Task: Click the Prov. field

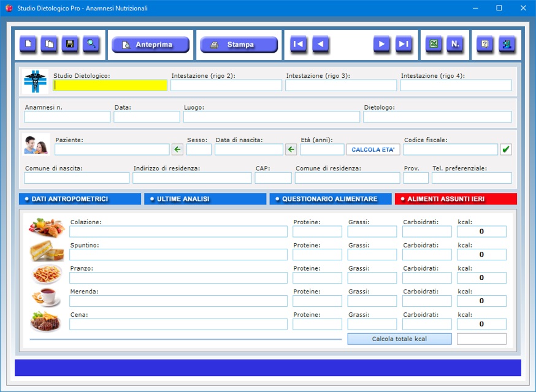Action: [x=416, y=178]
